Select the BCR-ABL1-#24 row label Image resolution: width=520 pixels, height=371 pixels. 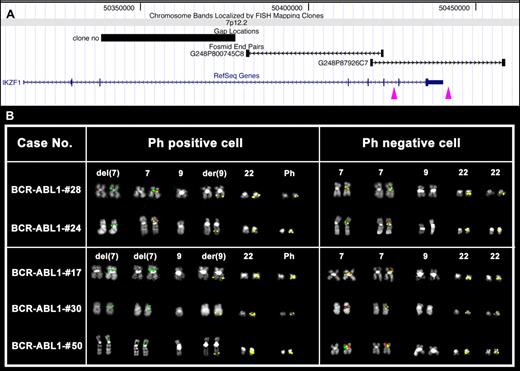tap(46, 228)
